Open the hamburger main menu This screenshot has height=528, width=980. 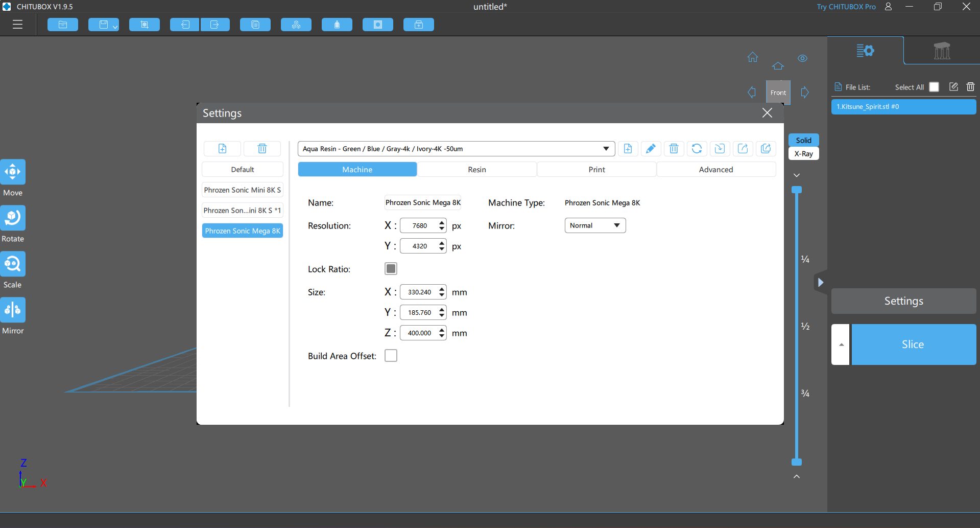click(x=17, y=25)
